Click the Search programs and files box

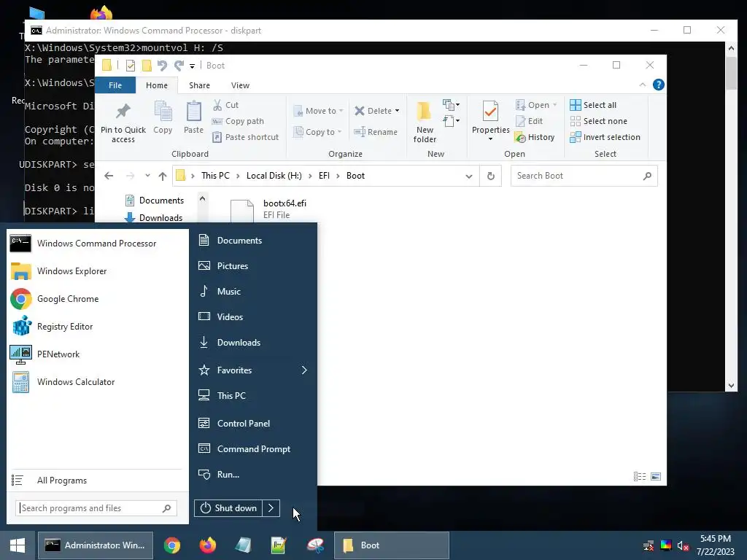tap(96, 508)
